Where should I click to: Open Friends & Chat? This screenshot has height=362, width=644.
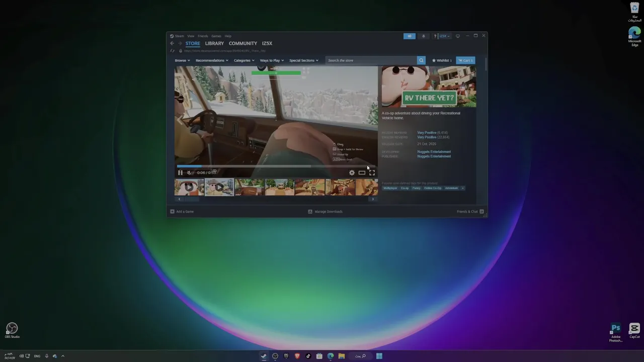(x=470, y=212)
